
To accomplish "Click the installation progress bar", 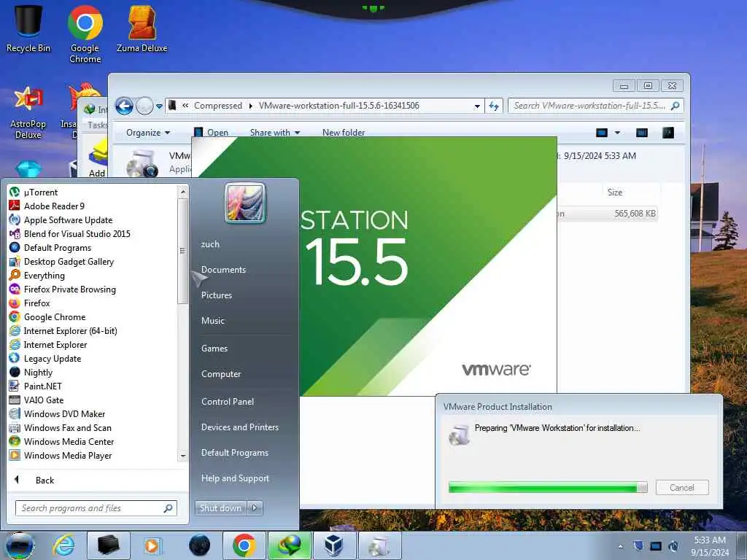I will point(548,488).
